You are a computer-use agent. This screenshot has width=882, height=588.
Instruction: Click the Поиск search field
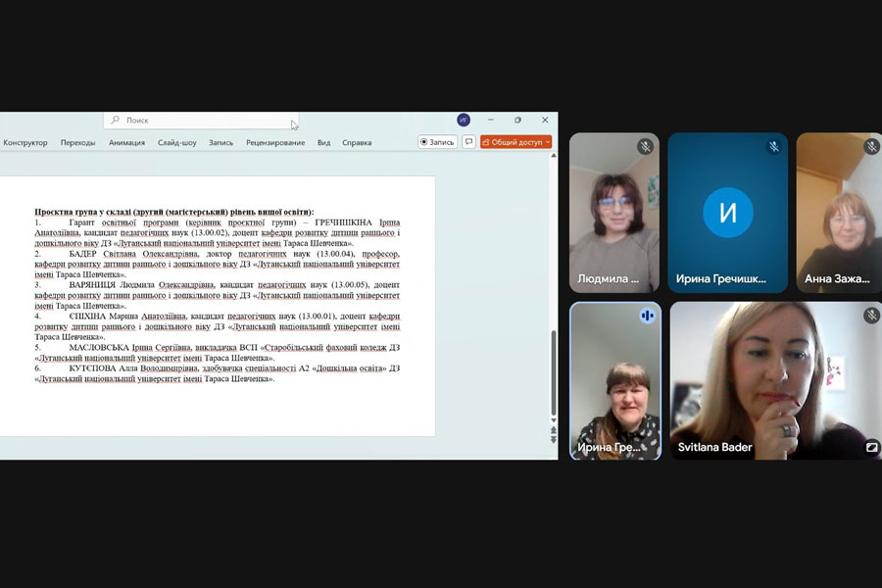click(x=201, y=120)
